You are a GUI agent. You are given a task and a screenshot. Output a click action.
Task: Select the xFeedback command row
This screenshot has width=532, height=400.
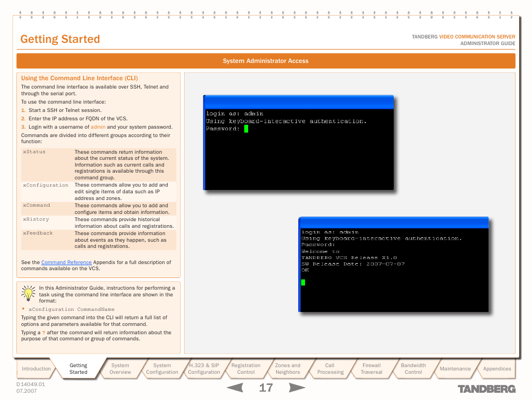[99, 240]
